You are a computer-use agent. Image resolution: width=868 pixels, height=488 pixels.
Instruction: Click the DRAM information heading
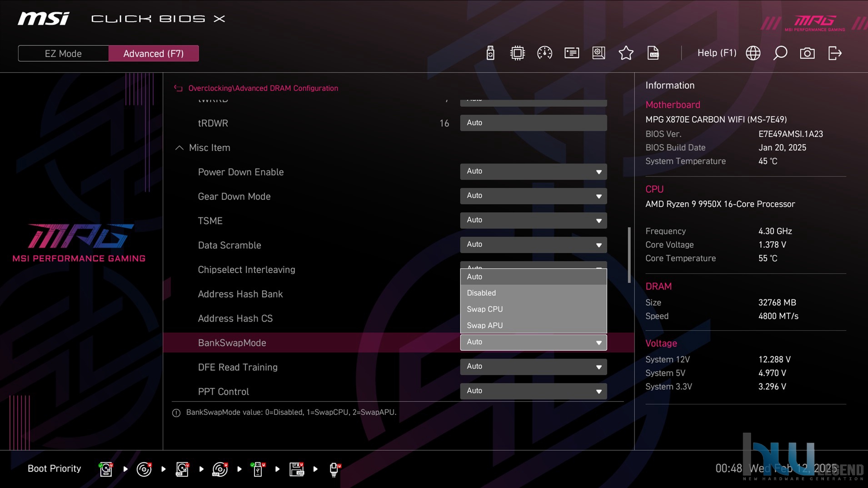click(658, 286)
